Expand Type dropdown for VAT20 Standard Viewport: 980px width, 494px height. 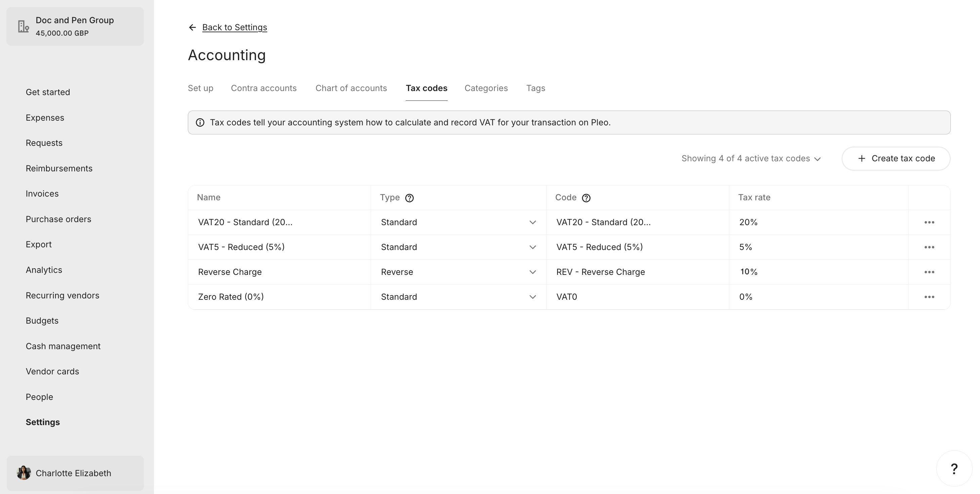click(x=458, y=222)
